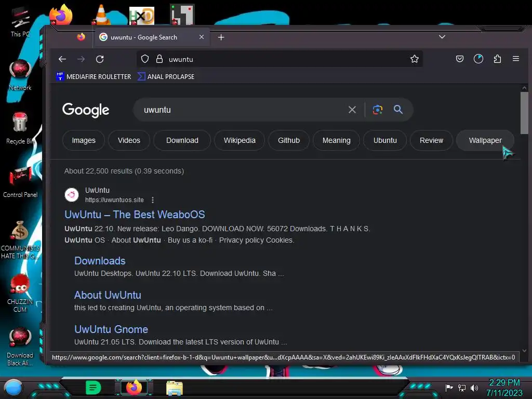The image size is (532, 399).
Task: Click the page scrollbar thumb
Action: coord(524,113)
